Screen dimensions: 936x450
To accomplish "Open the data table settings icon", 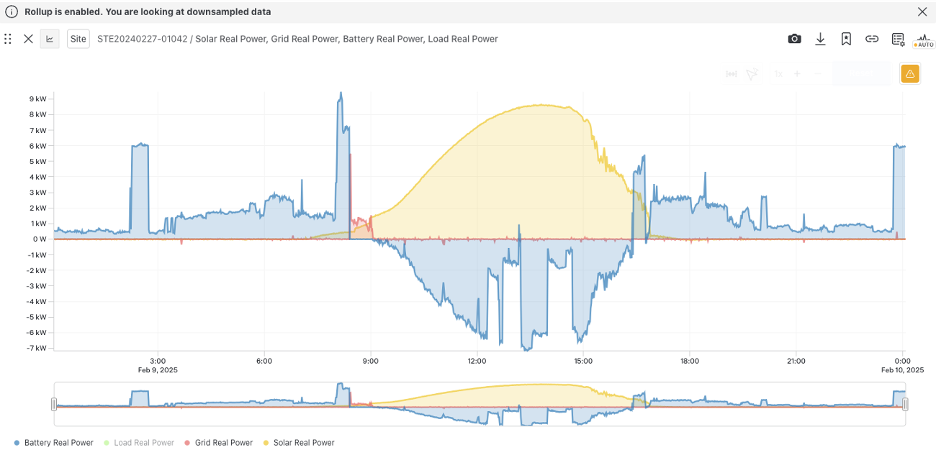I will [898, 39].
